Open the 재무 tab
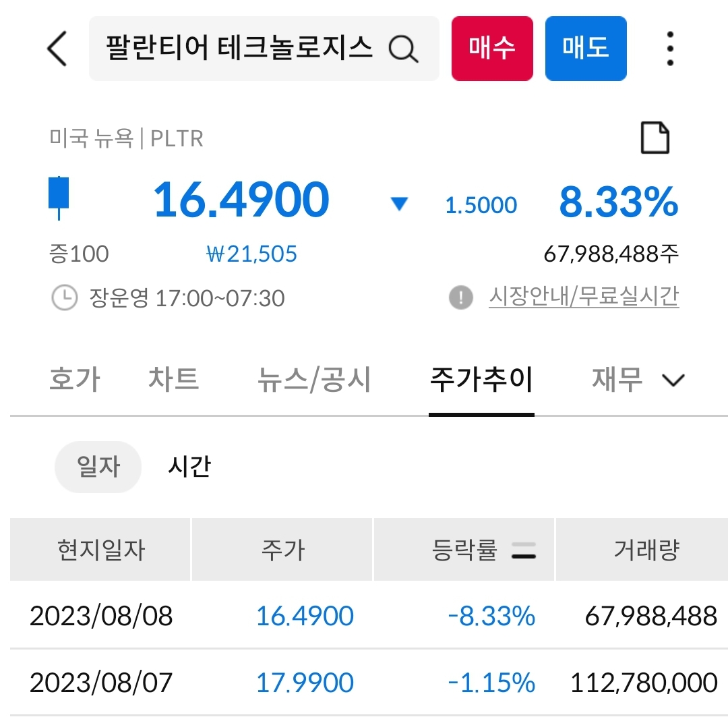Image resolution: width=728 pixels, height=717 pixels. click(617, 379)
